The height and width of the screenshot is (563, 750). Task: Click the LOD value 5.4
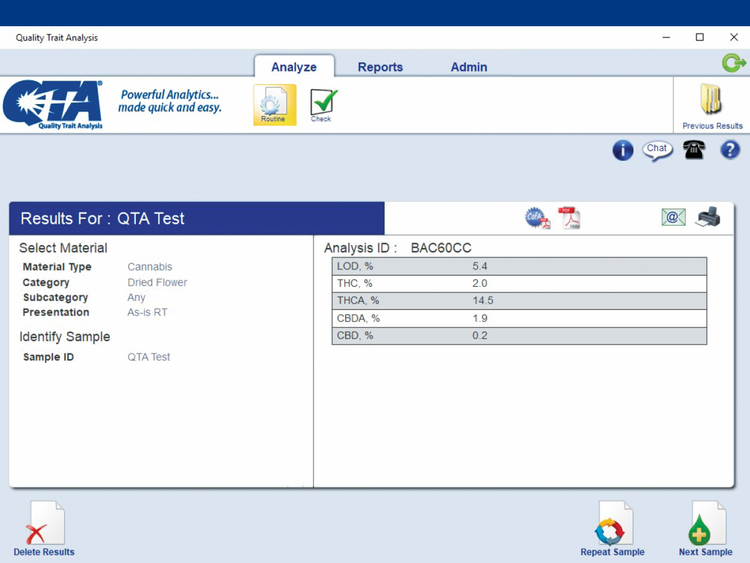tap(480, 266)
